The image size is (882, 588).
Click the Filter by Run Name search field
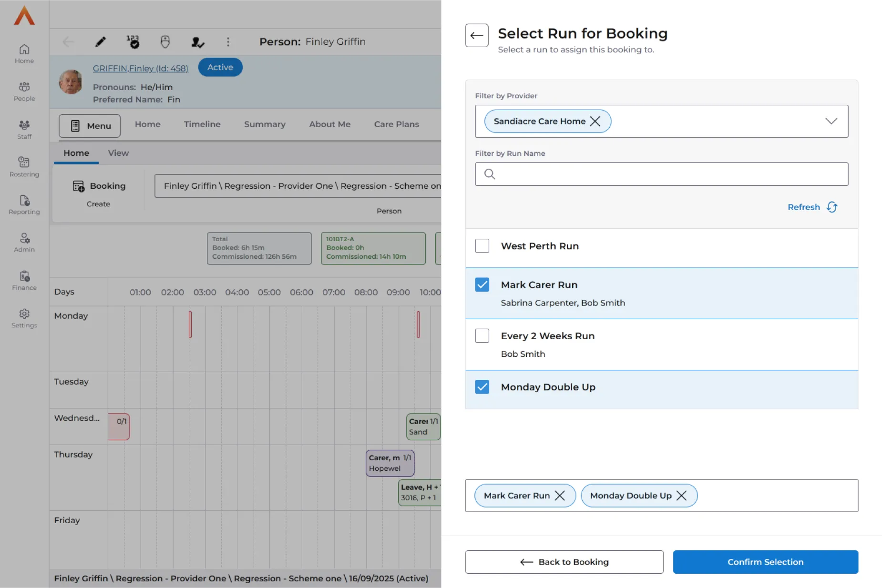(661, 174)
